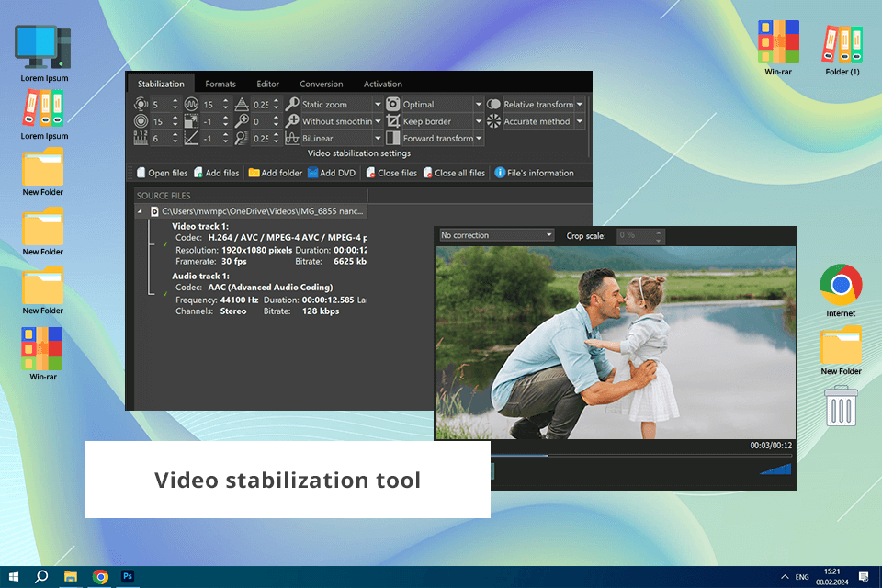The height and width of the screenshot is (588, 882).
Task: Collapse the IMG_6855 source file tree node
Action: (x=140, y=211)
